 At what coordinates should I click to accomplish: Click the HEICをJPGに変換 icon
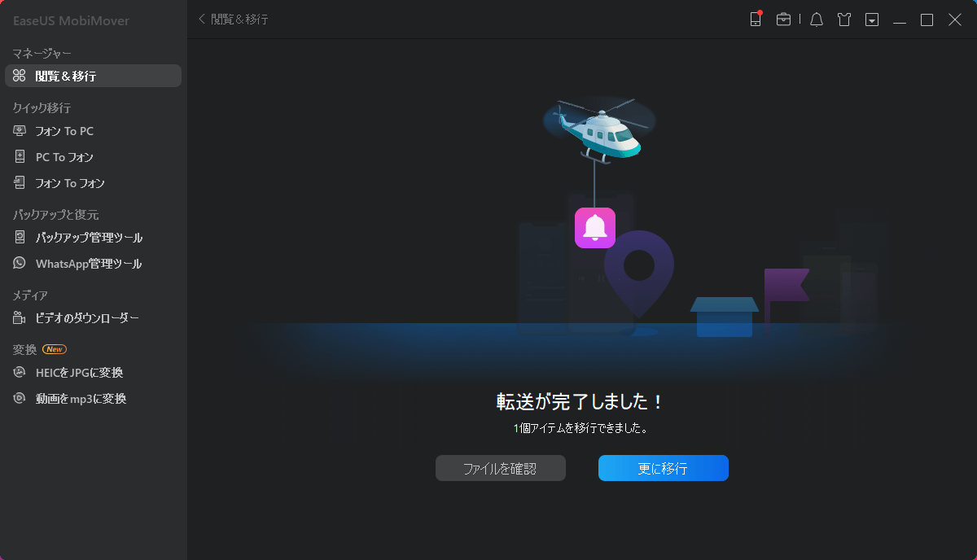coord(18,373)
